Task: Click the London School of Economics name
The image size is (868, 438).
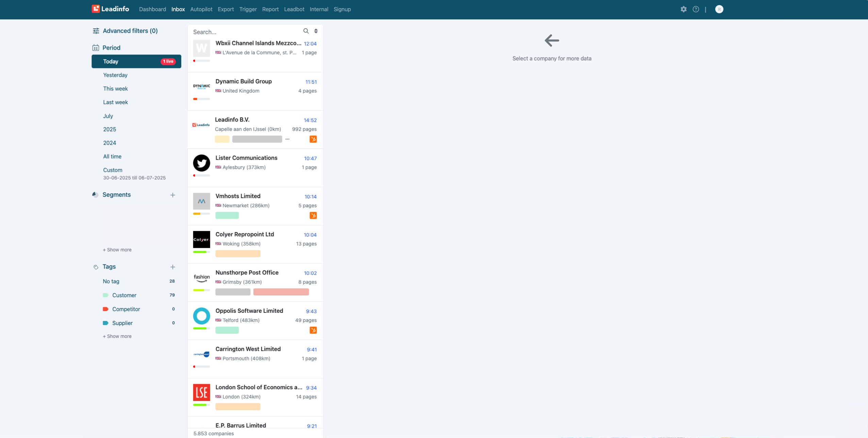Action: click(259, 387)
